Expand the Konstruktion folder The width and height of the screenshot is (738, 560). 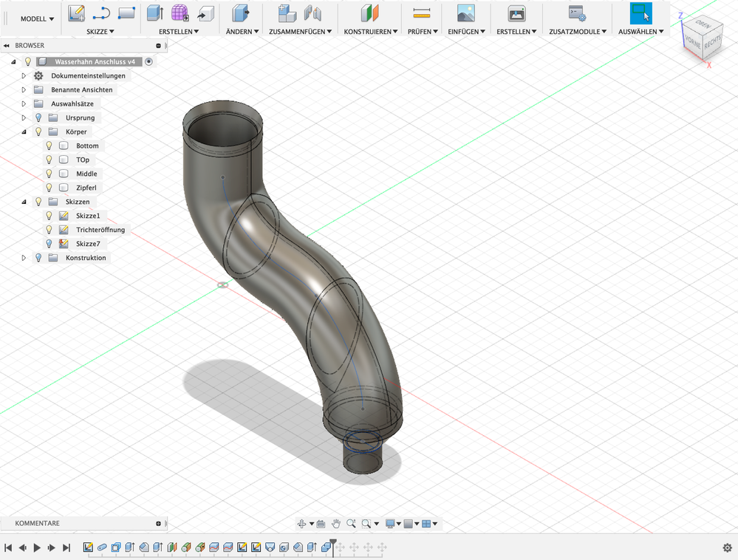click(x=24, y=258)
